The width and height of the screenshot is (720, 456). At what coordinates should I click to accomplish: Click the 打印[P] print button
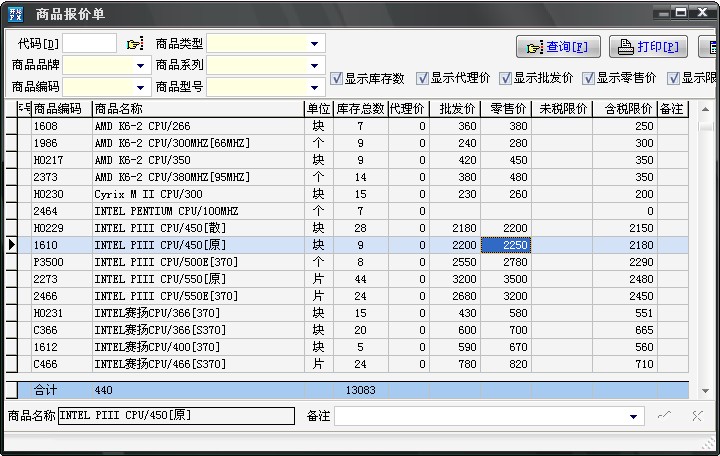click(648, 46)
